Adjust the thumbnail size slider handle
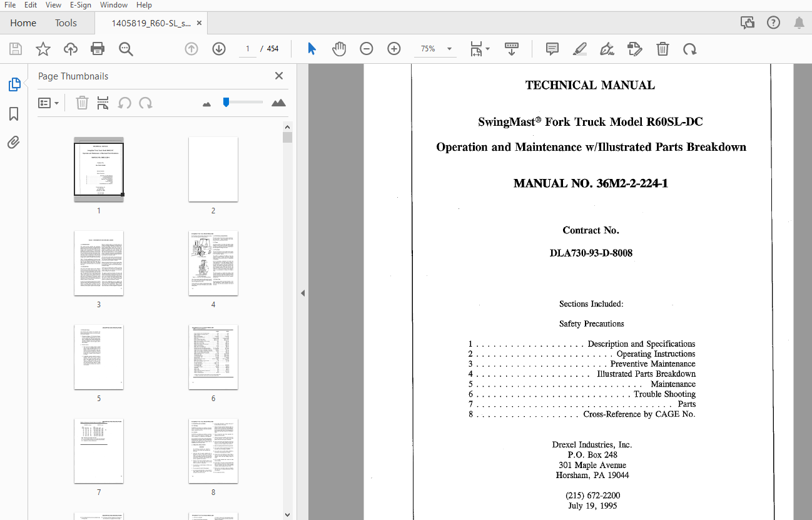 226,102
